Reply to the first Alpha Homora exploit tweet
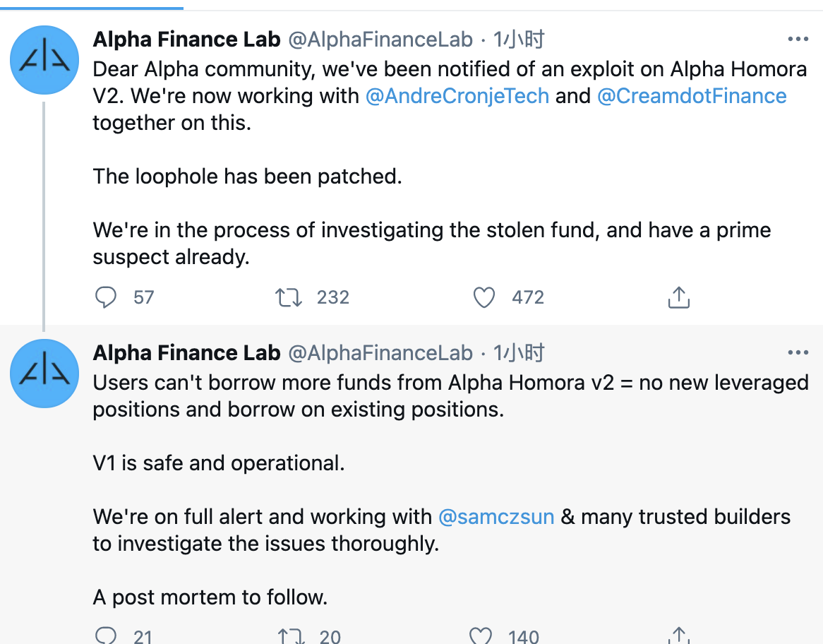 pos(106,297)
